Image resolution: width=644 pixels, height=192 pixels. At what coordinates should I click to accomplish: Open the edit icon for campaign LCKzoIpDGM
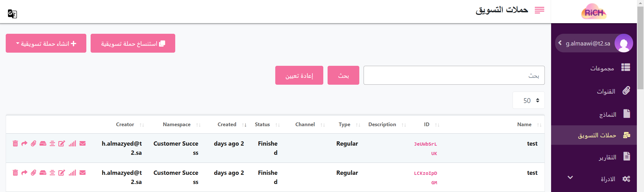click(x=62, y=173)
